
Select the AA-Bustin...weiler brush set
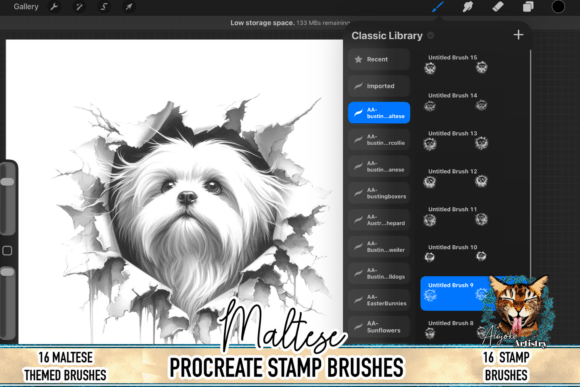pyautogui.click(x=379, y=246)
